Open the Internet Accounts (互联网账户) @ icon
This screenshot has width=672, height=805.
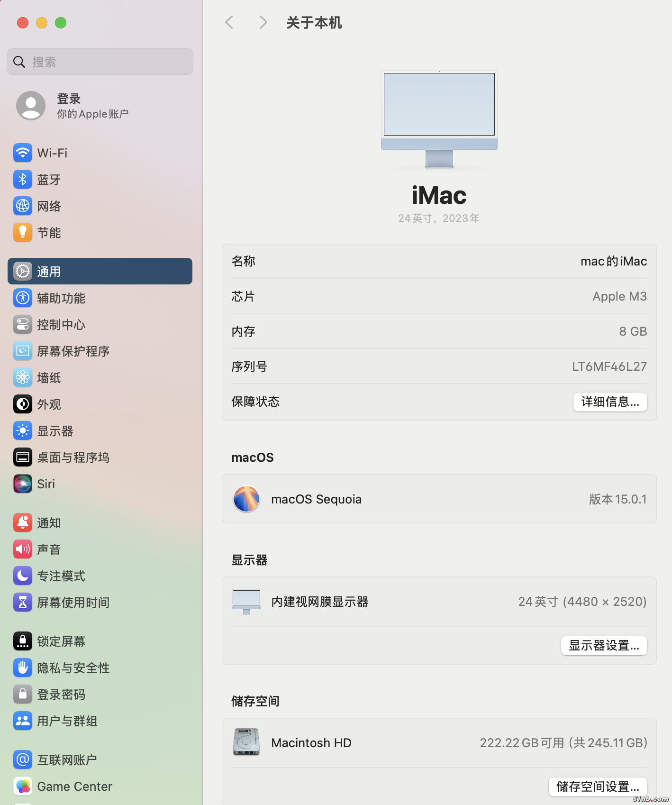point(23,759)
